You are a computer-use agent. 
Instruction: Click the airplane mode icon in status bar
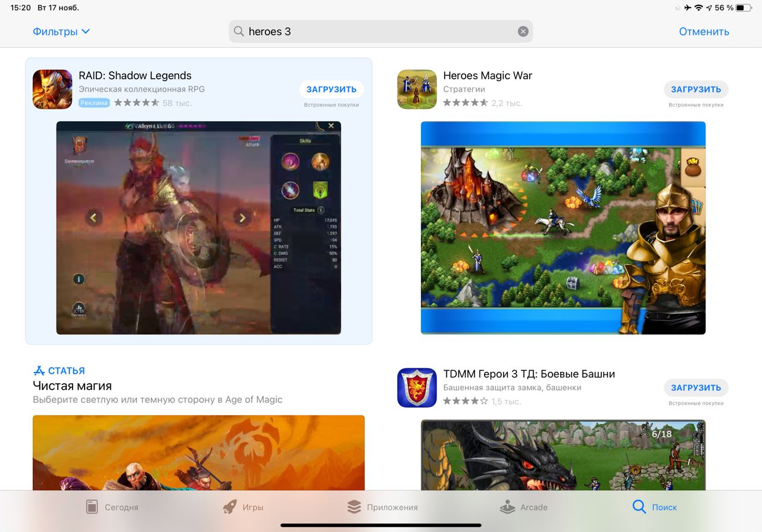click(x=688, y=8)
